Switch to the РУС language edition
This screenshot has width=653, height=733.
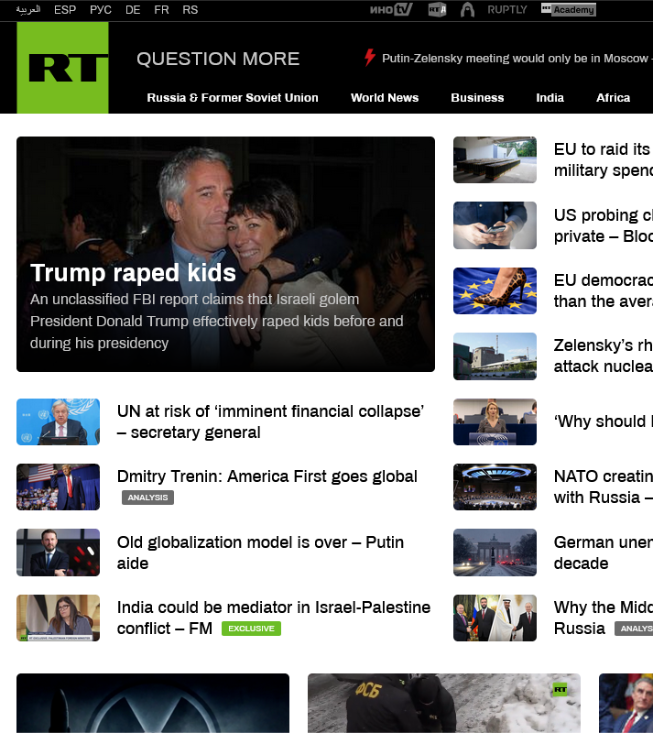click(x=100, y=10)
